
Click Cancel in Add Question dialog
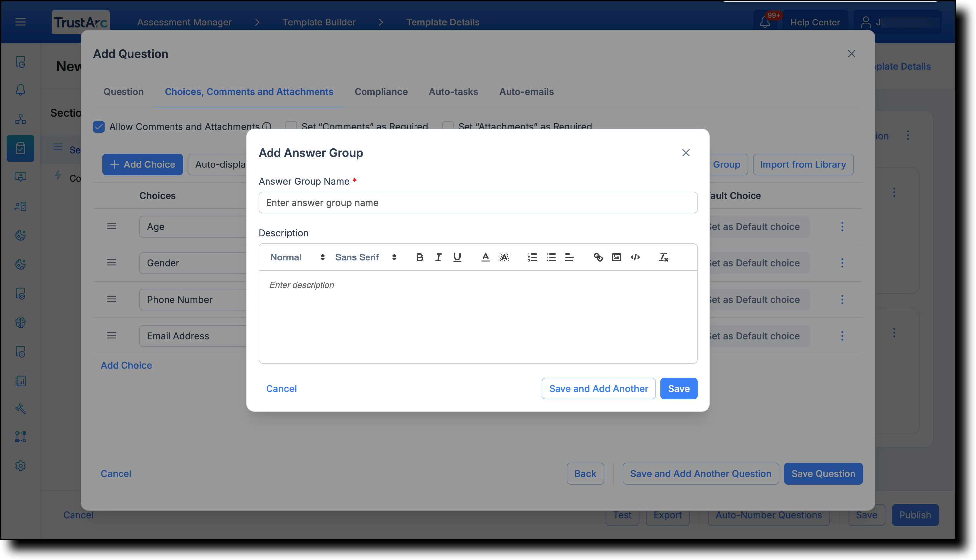coord(116,474)
